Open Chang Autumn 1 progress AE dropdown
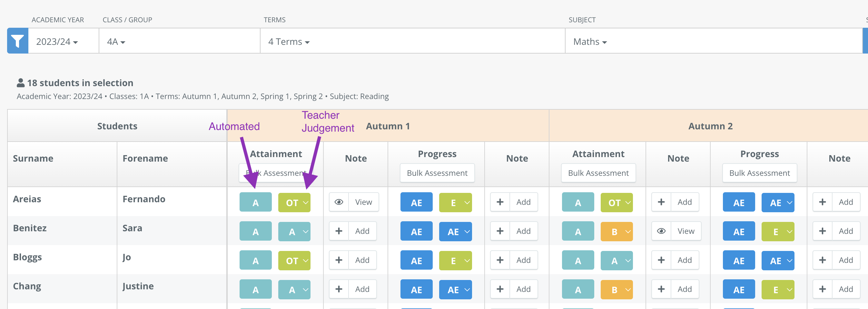The width and height of the screenshot is (868, 309). tap(455, 289)
